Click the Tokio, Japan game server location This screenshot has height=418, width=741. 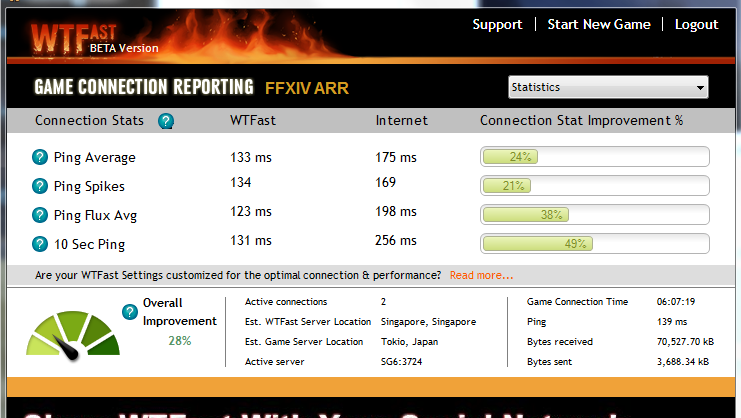coord(409,341)
